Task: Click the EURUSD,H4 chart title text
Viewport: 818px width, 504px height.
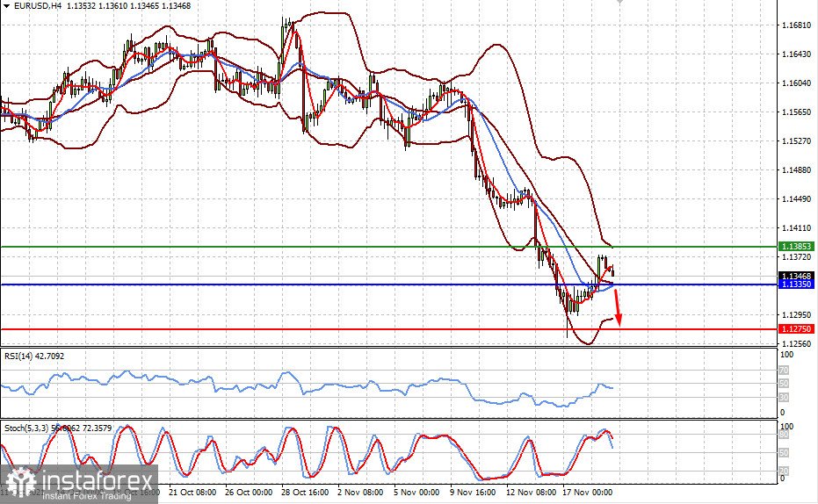Action: pos(38,6)
